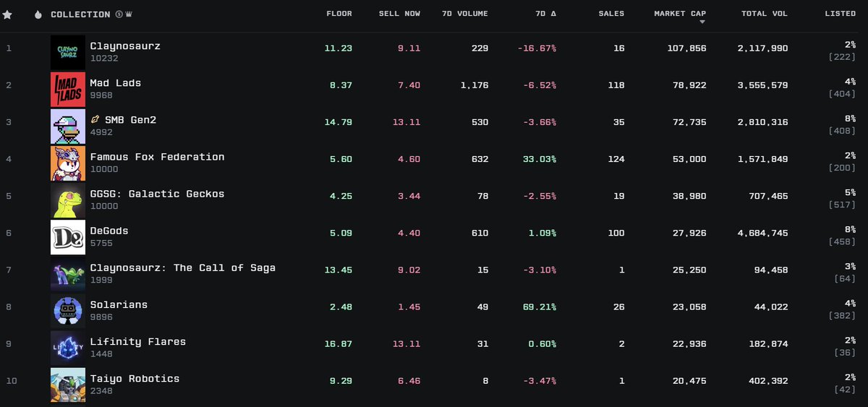The height and width of the screenshot is (407, 868).
Task: Click Solarians sell now price 1.45
Action: coord(409,307)
